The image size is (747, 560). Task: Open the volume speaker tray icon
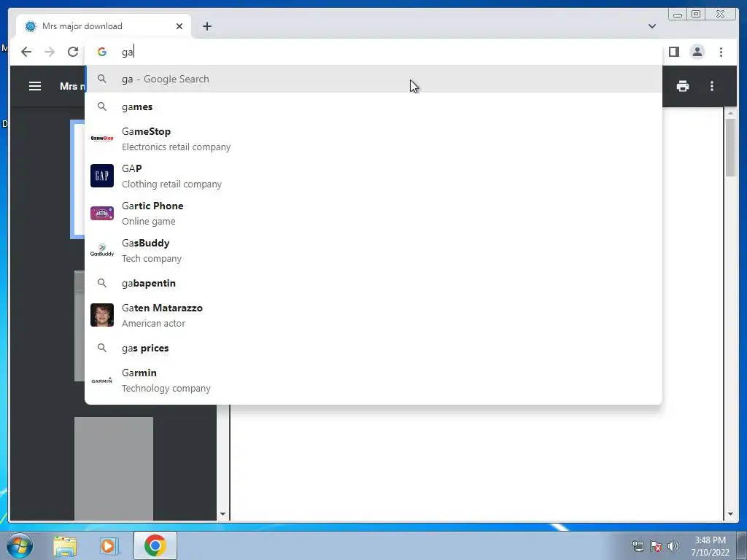673,546
